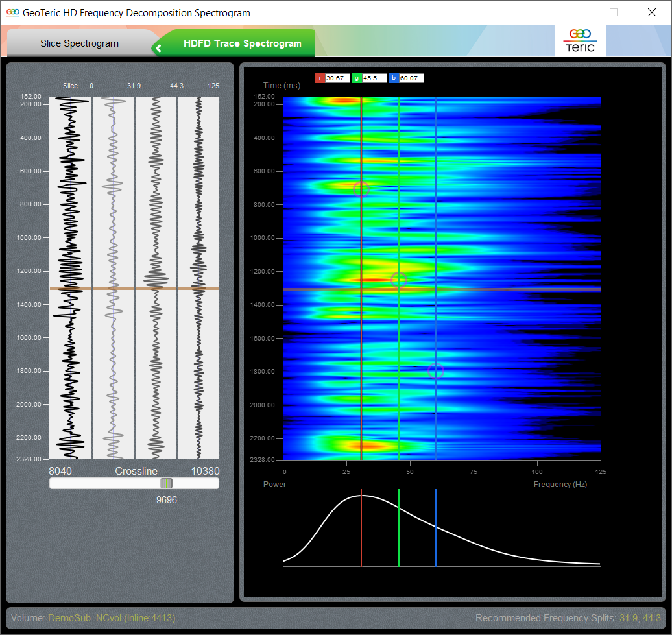Screen dimensions: 672x635
Task: Click the blue circle marker on the spectrogram
Action: [x=435, y=371]
